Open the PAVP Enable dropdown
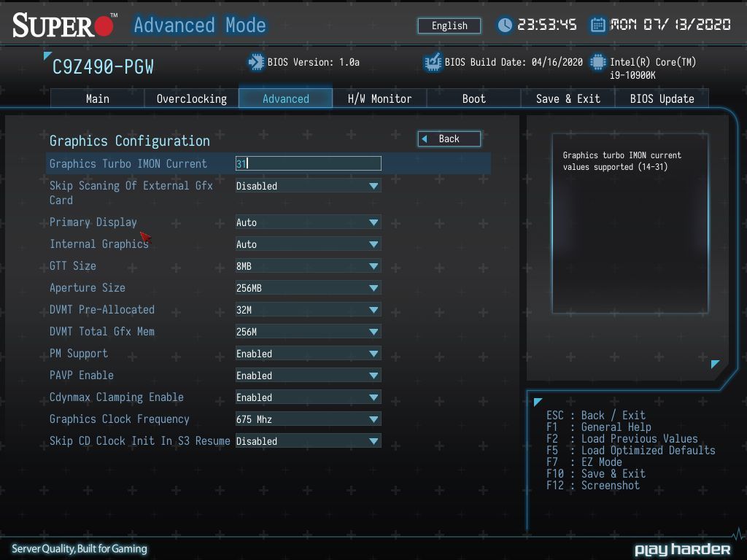Screen dimensions: 747x560 tap(309, 376)
